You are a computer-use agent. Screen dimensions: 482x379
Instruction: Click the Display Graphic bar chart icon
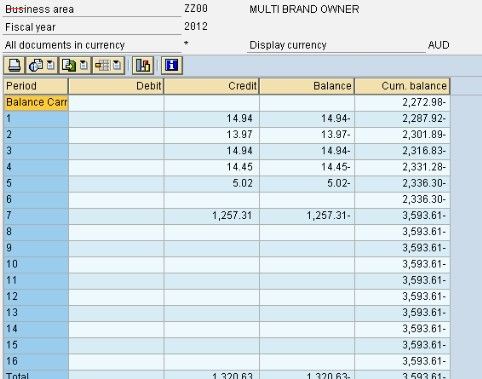tap(143, 65)
